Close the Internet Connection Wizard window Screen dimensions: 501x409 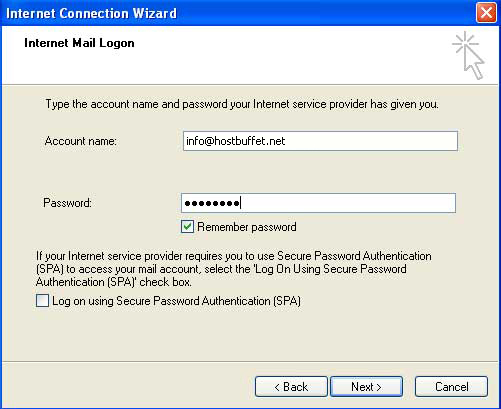[x=486, y=13]
